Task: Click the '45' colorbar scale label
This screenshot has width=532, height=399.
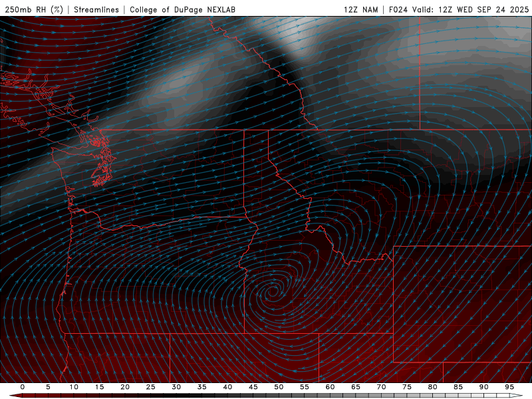Action: (x=253, y=387)
